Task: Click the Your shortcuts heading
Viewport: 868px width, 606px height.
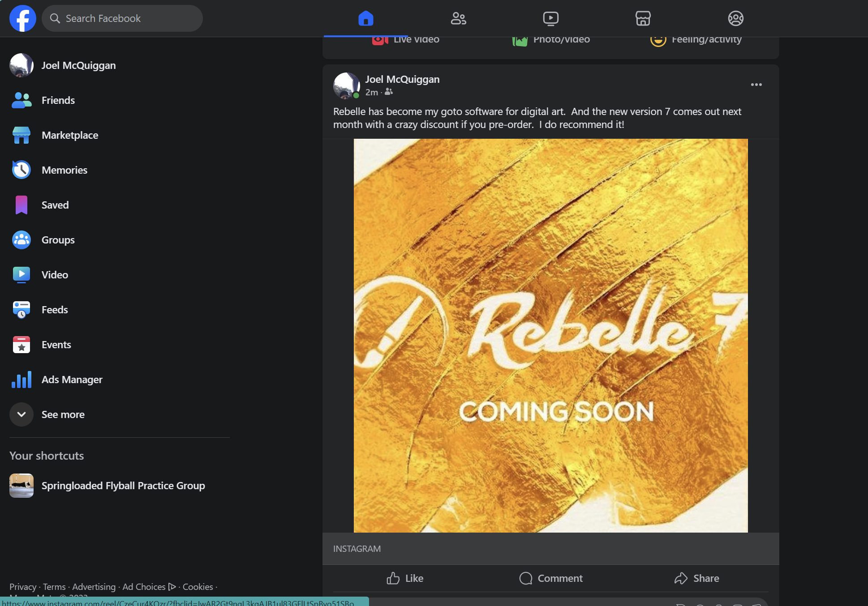Action: point(47,456)
